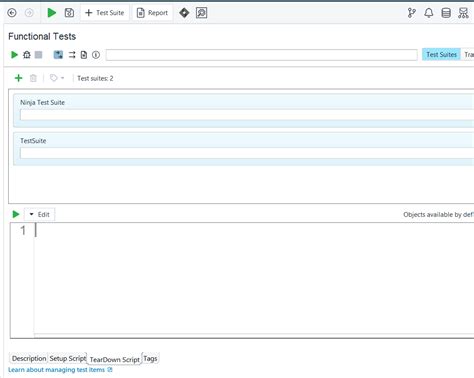Image resolution: width=474 pixels, height=378 pixels.
Task: Click the black diamond toolbar icon
Action: click(x=184, y=13)
